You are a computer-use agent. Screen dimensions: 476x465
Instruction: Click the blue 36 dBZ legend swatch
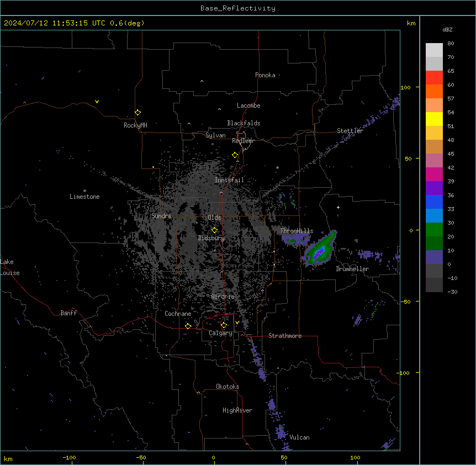point(434,202)
